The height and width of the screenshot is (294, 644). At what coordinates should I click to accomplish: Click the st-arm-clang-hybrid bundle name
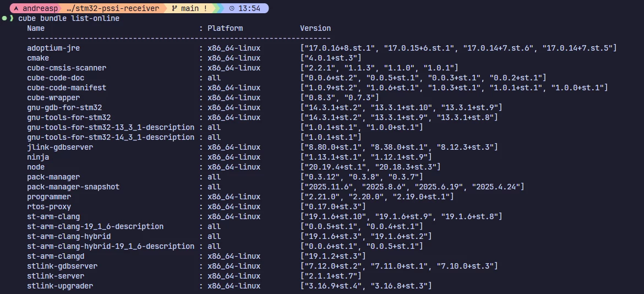pos(69,236)
